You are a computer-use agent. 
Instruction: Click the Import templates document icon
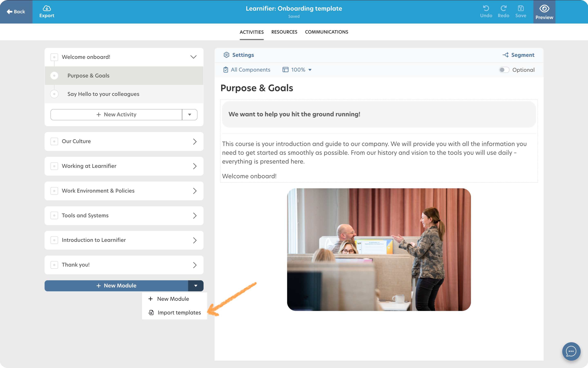point(151,313)
